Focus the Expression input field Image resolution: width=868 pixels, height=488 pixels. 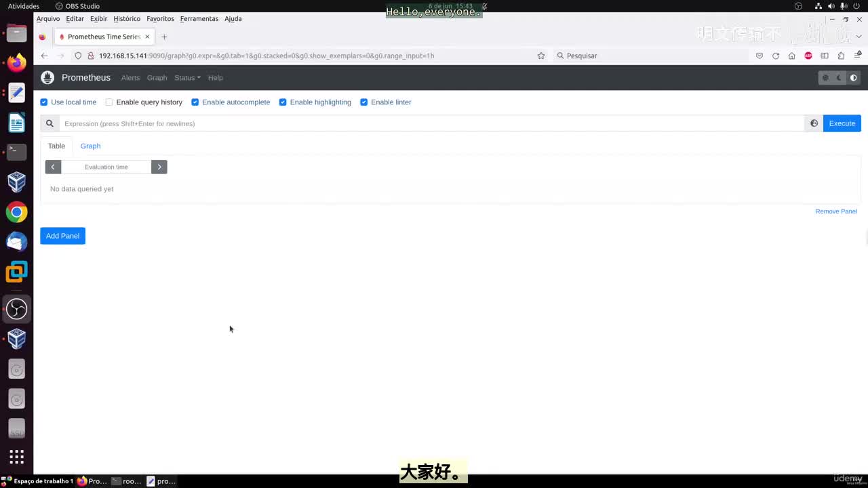[431, 123]
